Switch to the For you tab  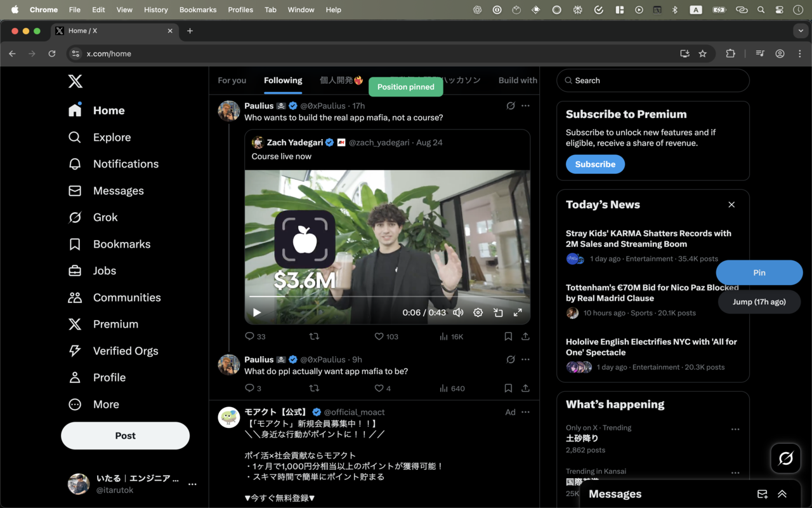point(232,81)
